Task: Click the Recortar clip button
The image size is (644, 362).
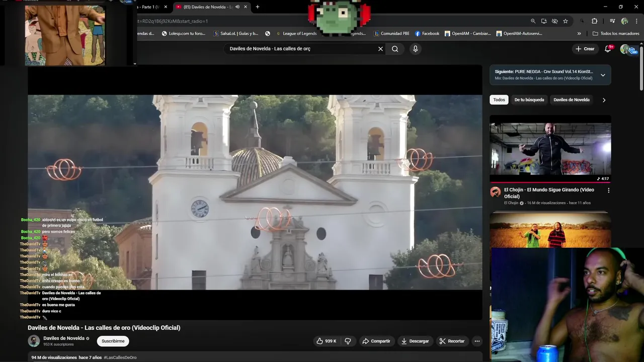Action: 452,341
